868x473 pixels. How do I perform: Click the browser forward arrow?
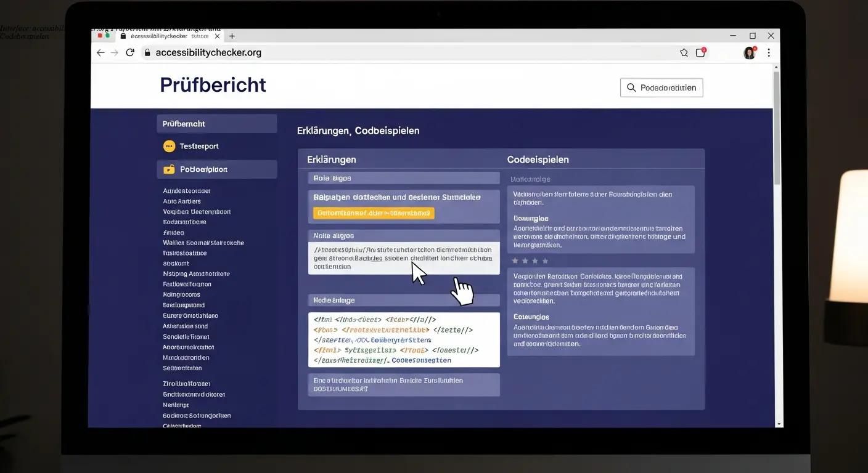[x=115, y=52]
